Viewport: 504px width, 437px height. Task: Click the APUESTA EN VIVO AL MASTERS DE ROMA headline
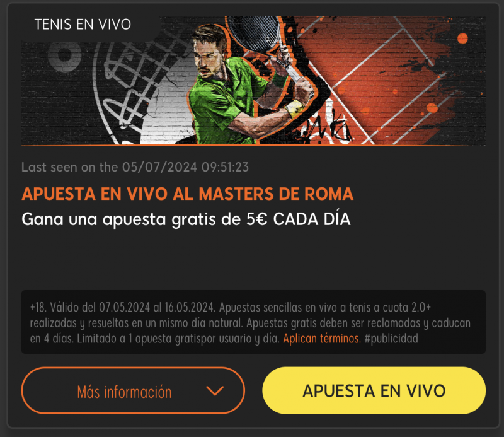(x=187, y=194)
